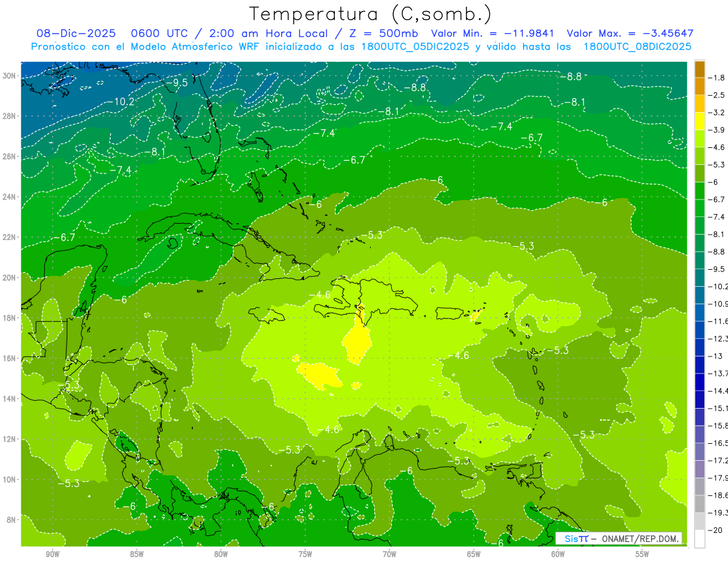Click the valid-until time "1800UTC_08DIC2025"
Image resolution: width=728 pixels, height=562 pixels.
tap(637, 46)
